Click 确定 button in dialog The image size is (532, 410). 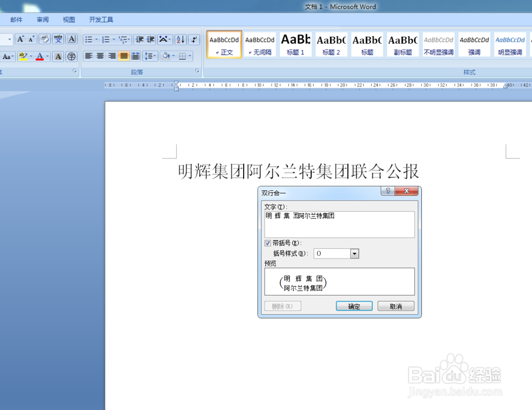354,306
